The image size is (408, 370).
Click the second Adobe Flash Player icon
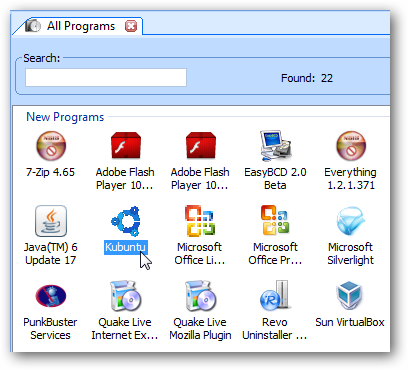tap(201, 146)
